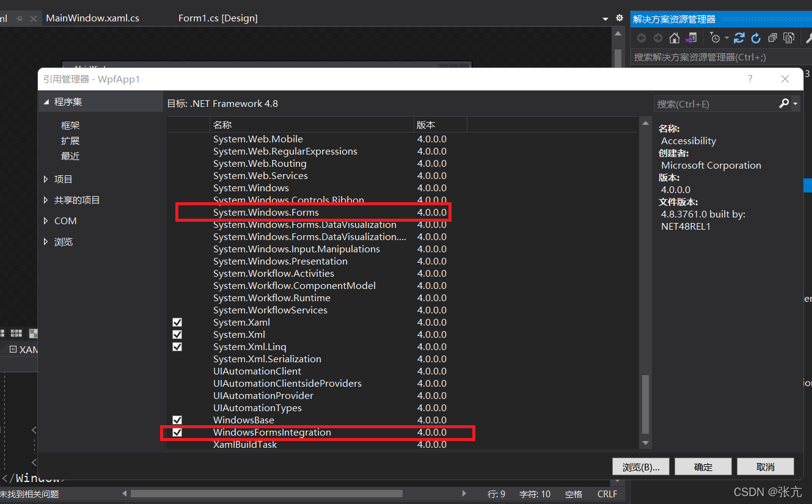Click the gear icon beside the document tabs
The height and width of the screenshot is (504, 812).
point(620,18)
